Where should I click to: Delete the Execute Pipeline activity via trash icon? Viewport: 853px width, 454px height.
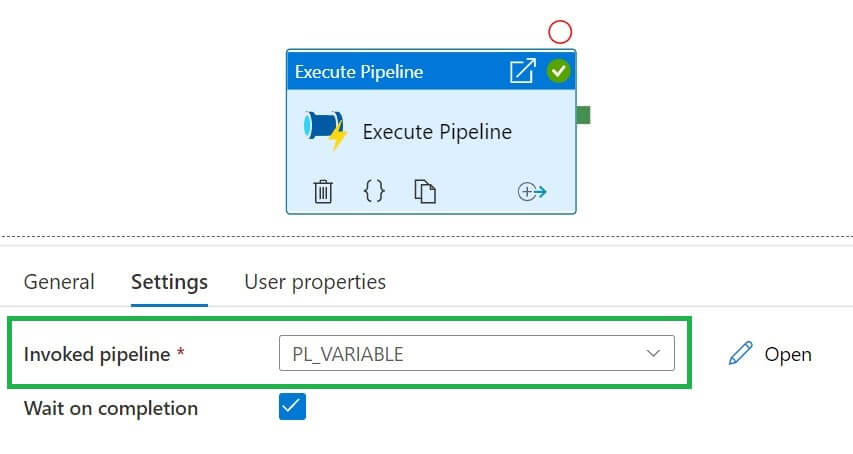click(x=323, y=192)
